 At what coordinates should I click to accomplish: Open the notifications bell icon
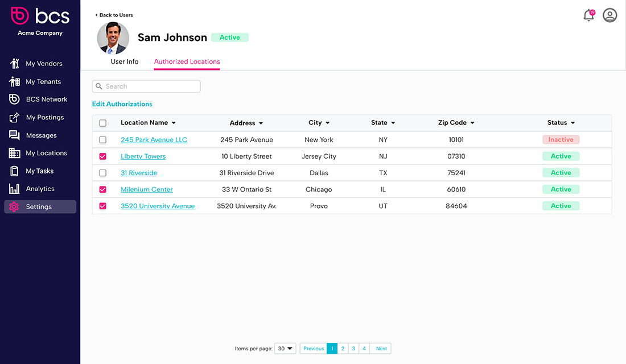[x=588, y=16]
